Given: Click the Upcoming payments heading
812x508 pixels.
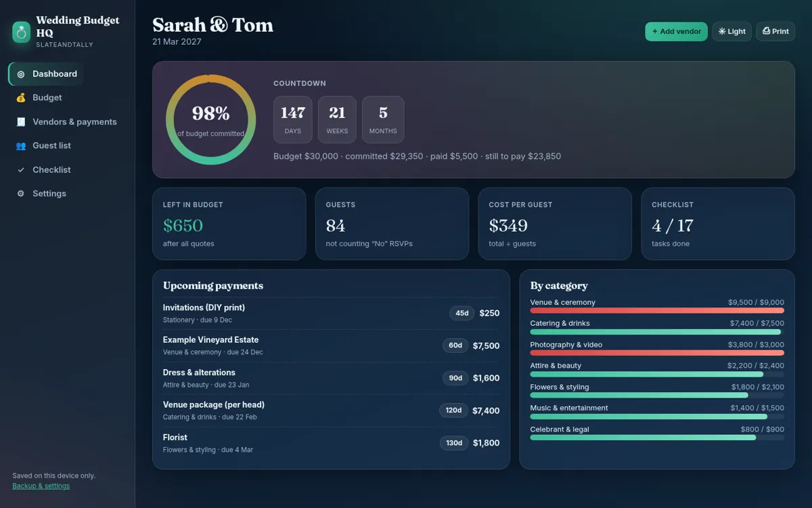Looking at the screenshot, I should click(x=213, y=286).
